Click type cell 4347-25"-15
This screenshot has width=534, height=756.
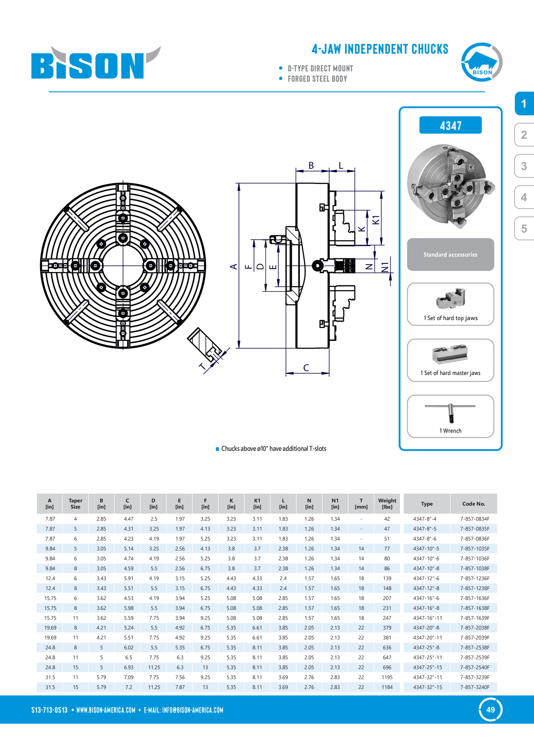pyautogui.click(x=427, y=667)
